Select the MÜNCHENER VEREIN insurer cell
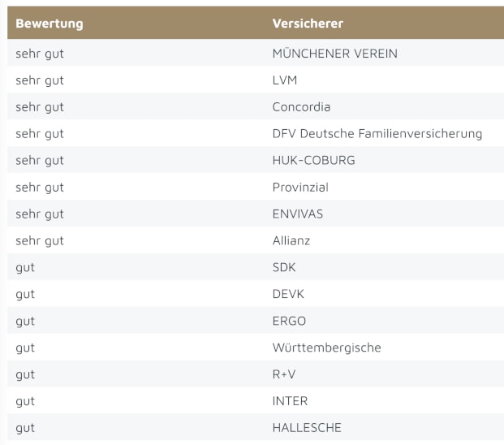This screenshot has height=445, width=504. 334,54
